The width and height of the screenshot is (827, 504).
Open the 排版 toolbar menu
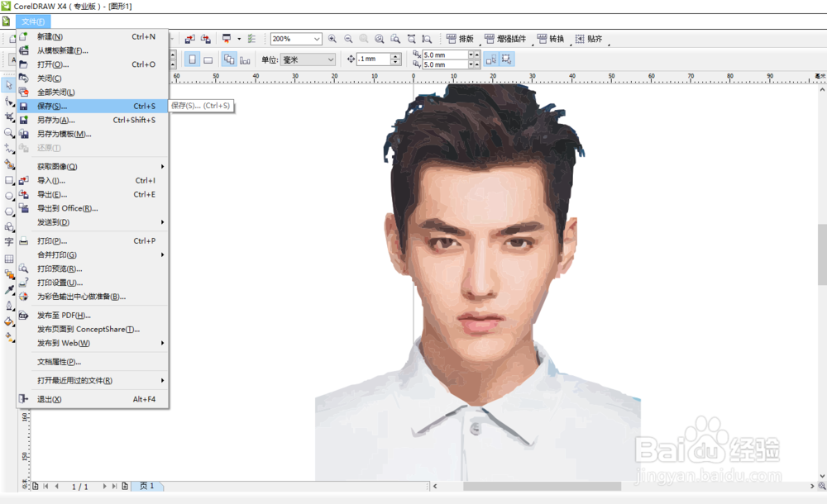pos(460,39)
